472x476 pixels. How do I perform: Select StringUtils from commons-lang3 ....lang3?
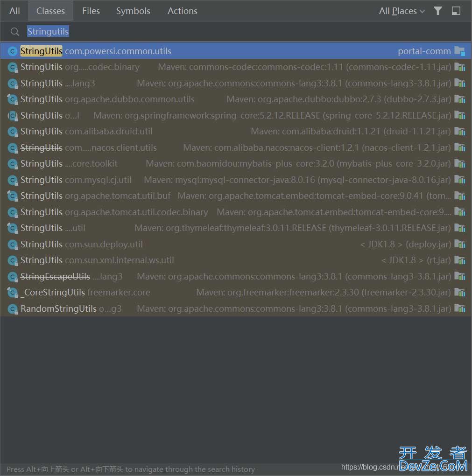click(x=236, y=83)
